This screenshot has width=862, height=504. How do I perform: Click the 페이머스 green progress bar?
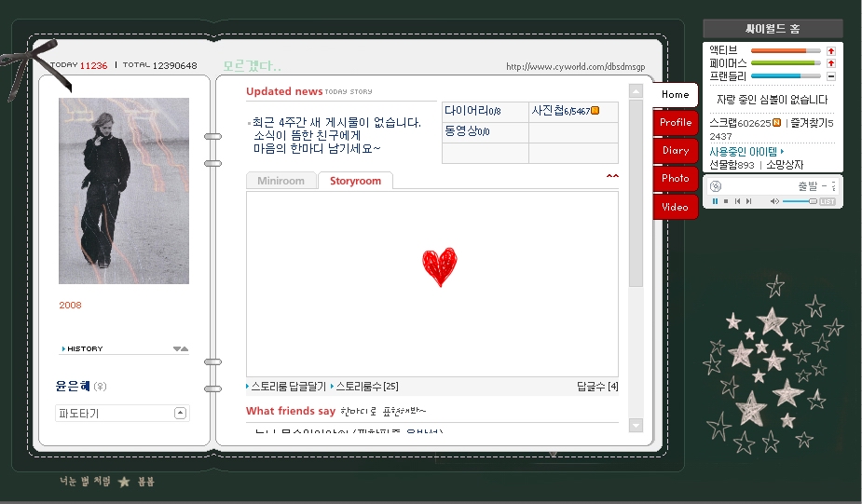click(x=786, y=63)
